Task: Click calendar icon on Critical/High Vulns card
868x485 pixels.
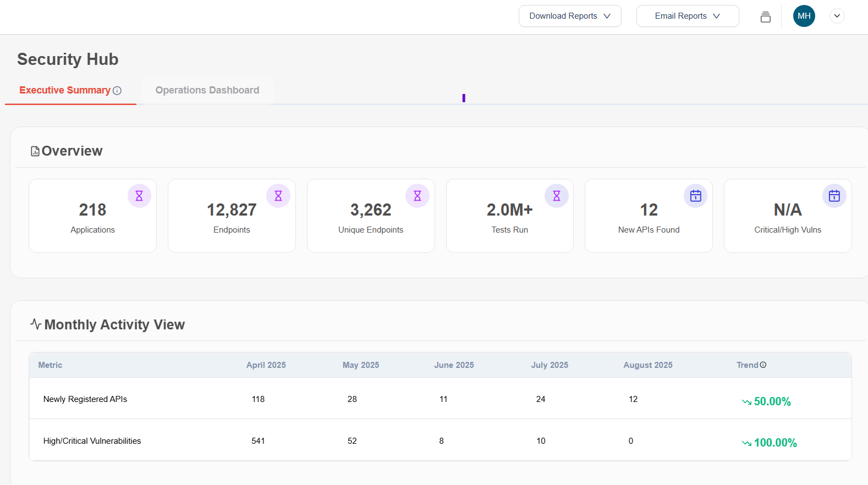Action: (x=834, y=196)
